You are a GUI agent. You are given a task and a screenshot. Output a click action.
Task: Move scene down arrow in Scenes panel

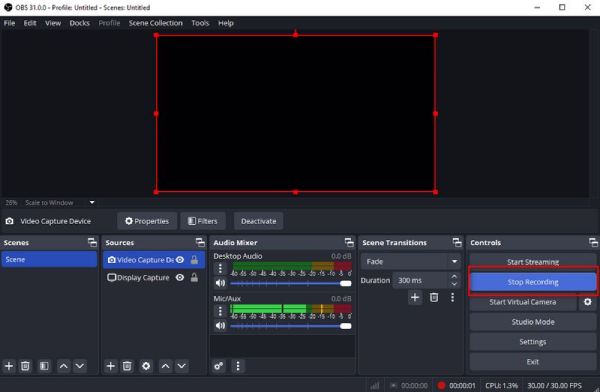[x=80, y=366]
